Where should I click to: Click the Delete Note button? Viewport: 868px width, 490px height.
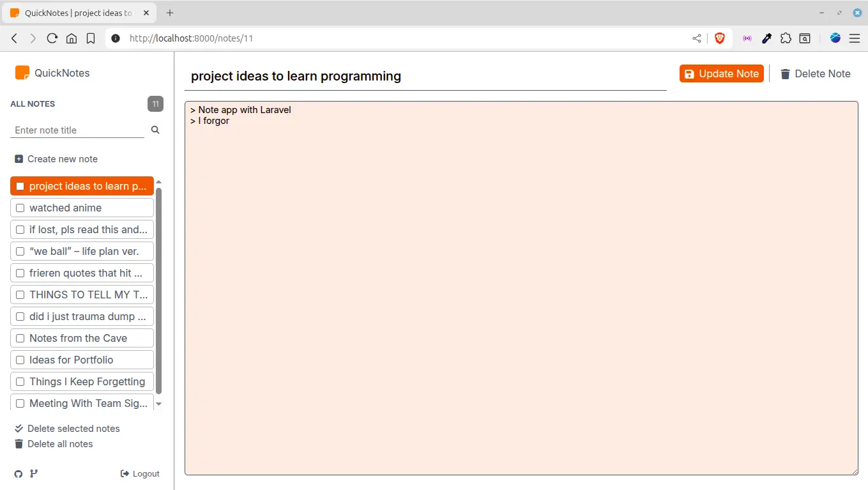[815, 73]
